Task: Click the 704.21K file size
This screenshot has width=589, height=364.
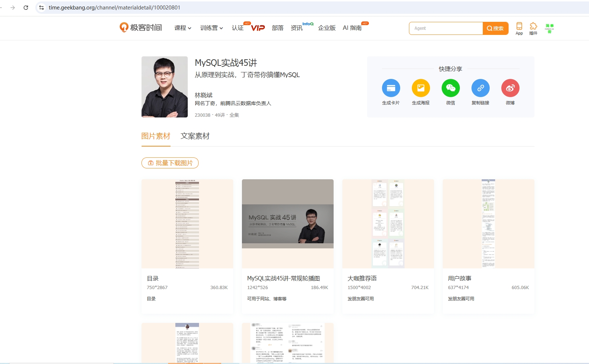Action: pos(420,288)
